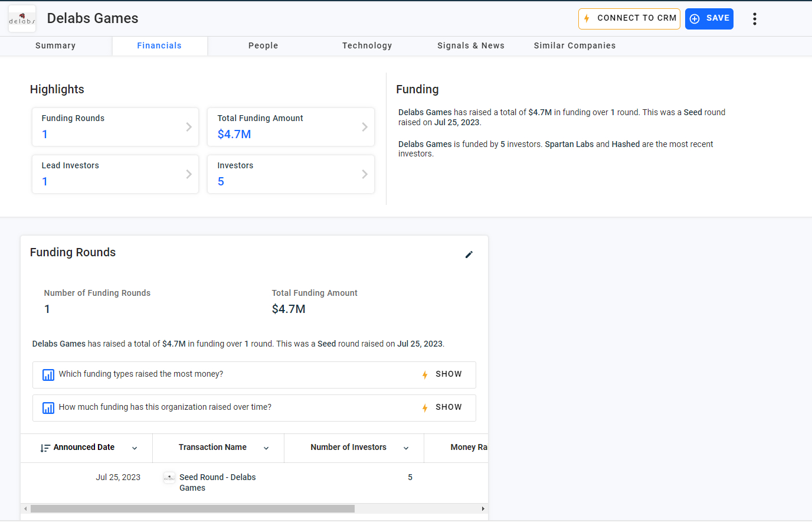Click lightning icon in funding over time row

click(x=425, y=408)
